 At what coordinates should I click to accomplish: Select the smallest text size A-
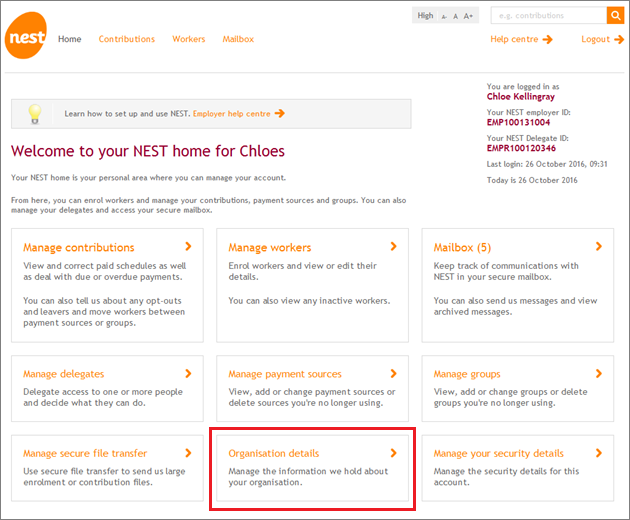click(444, 16)
